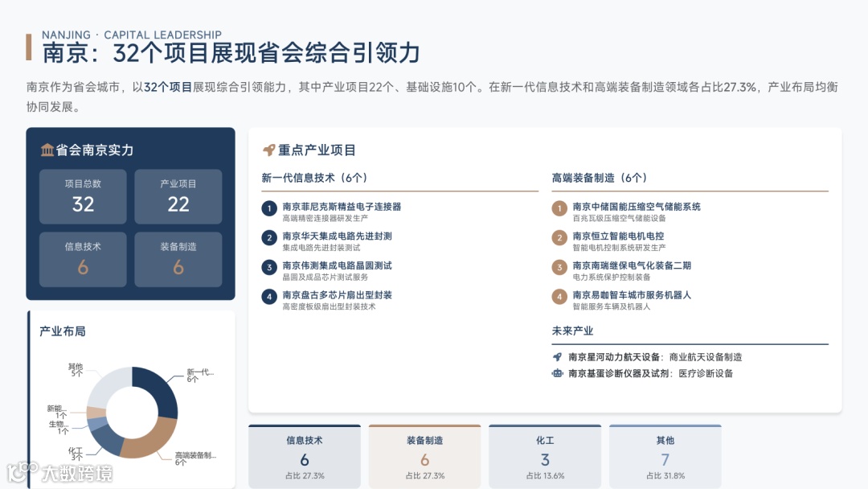Click number badge 3 beside 南京伟测集成电路晶圆测试
868x489 pixels.
(x=269, y=267)
